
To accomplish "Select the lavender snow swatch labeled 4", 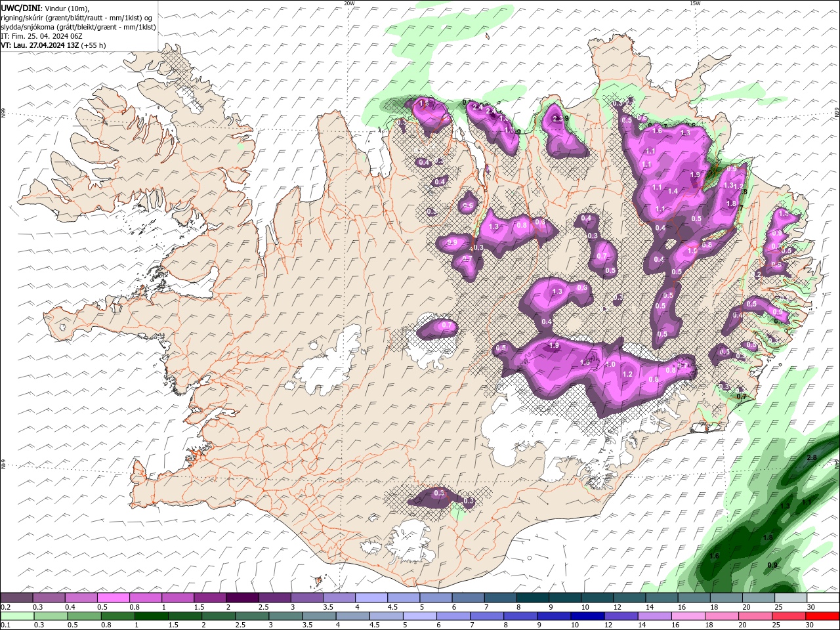I will pyautogui.click(x=371, y=598).
